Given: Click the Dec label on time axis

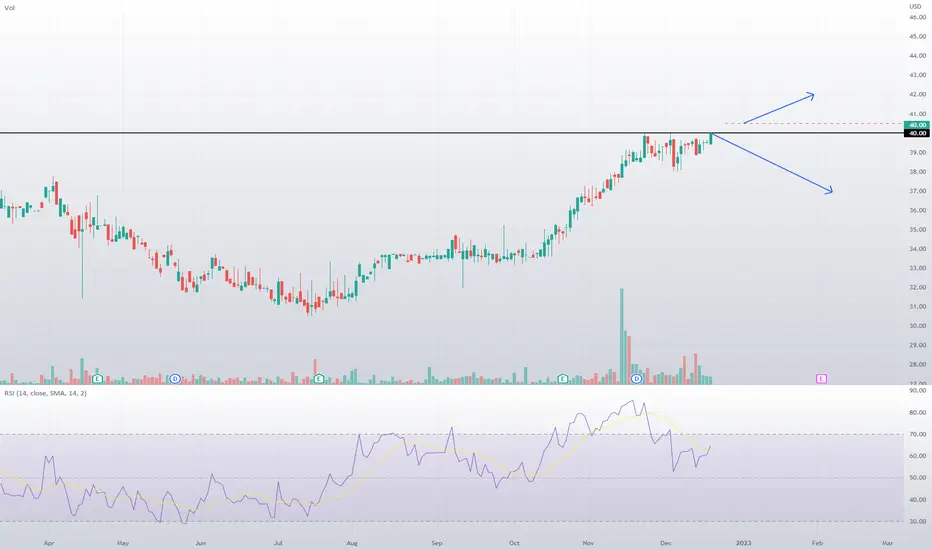Looking at the screenshot, I should coord(666,543).
